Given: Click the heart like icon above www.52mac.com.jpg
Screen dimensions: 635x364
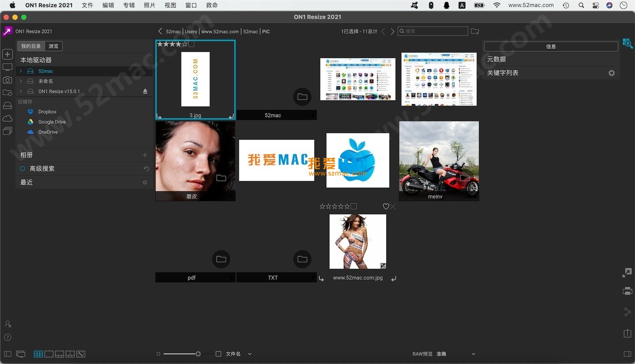Looking at the screenshot, I should [386, 206].
